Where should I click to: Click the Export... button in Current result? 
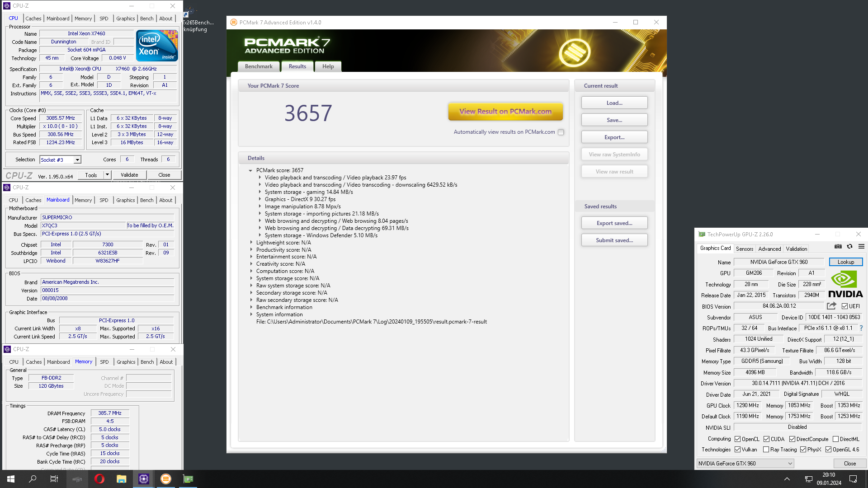pyautogui.click(x=614, y=137)
